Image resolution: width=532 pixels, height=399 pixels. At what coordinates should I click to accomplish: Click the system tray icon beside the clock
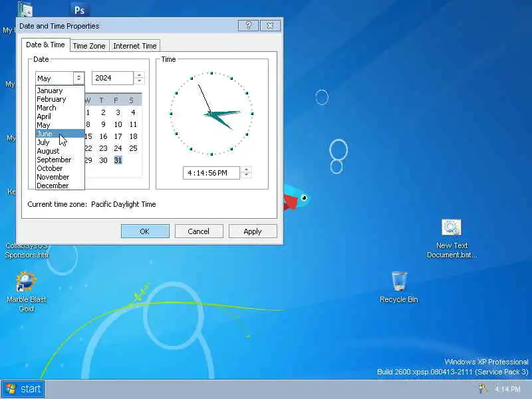[x=483, y=389]
